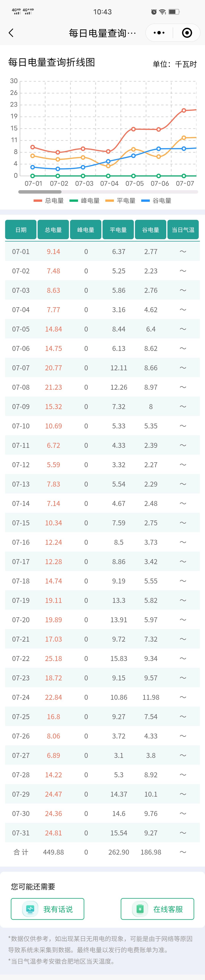The width and height of the screenshot is (205, 980).
Task: Click the green feedback monitor icon
Action: pyautogui.click(x=30, y=909)
